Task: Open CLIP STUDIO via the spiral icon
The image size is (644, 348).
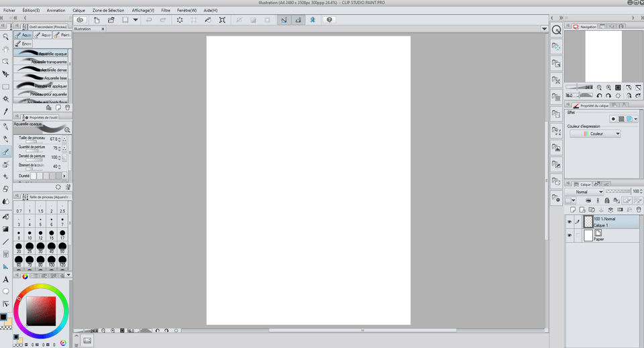Action: (80, 19)
